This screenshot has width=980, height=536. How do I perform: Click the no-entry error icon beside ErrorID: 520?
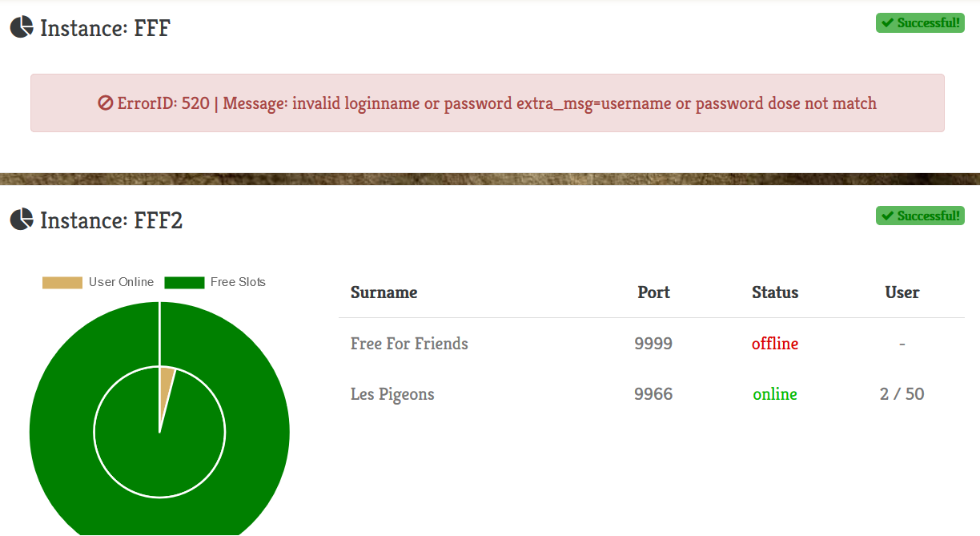tap(105, 103)
